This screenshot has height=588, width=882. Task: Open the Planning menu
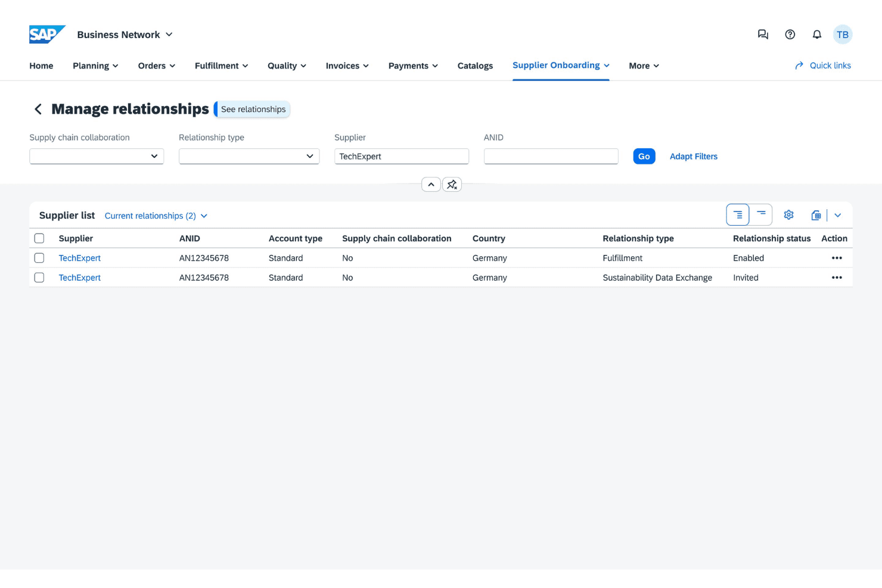(x=95, y=66)
